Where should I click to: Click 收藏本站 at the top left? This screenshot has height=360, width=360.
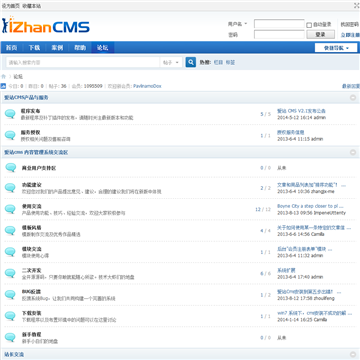pos(32,6)
